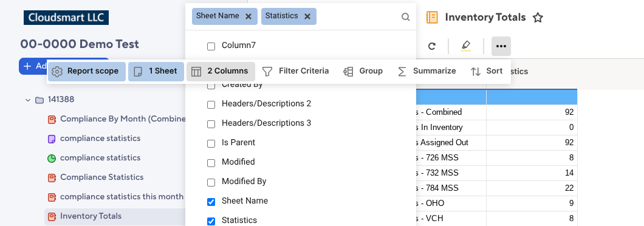Check the Modified By checkbox
Screen dimensions: 644x226
pyautogui.click(x=211, y=182)
